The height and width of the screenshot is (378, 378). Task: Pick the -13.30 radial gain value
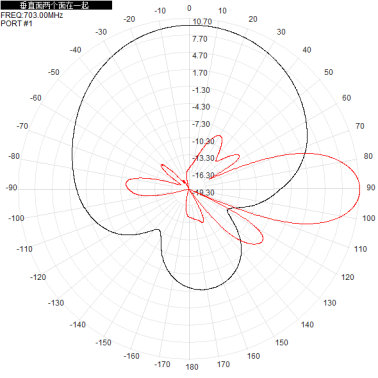203,158
